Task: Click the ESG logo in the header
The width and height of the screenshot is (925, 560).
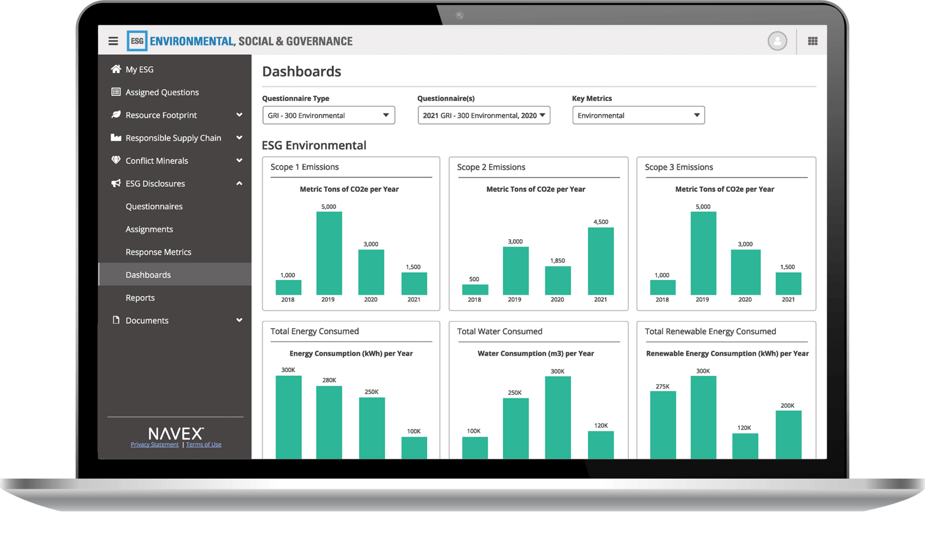Action: [137, 41]
